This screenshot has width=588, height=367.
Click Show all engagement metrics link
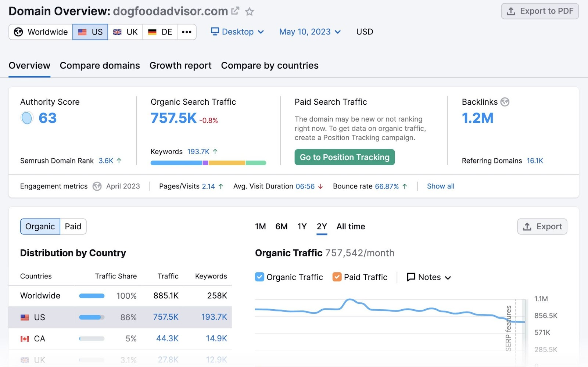pyautogui.click(x=441, y=186)
